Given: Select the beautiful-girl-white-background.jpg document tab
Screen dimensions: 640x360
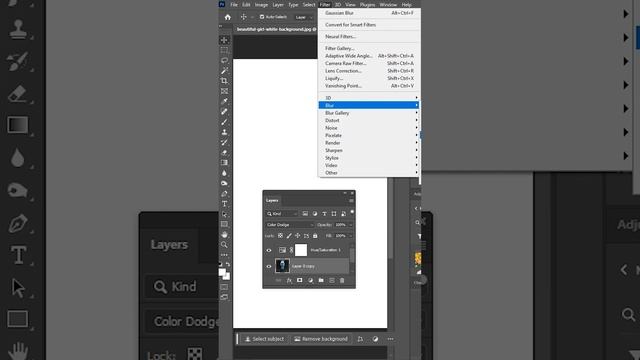Looking at the screenshot, I should coord(276,29).
